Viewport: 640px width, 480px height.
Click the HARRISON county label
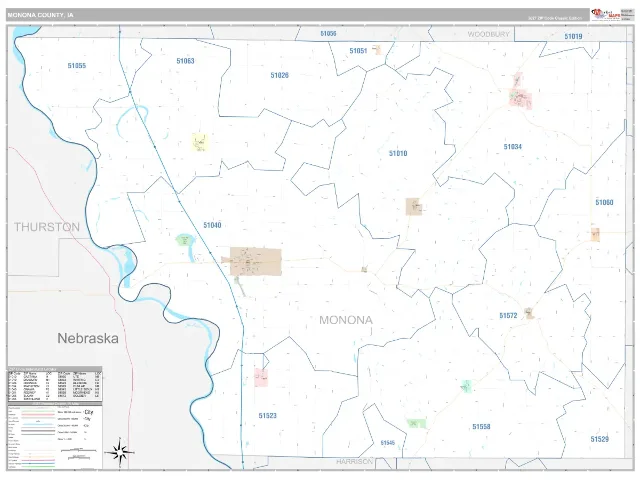[354, 462]
